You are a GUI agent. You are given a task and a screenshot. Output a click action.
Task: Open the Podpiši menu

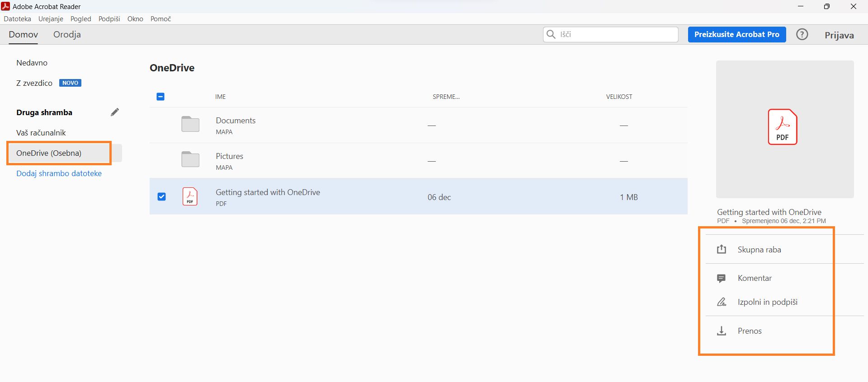(x=109, y=19)
